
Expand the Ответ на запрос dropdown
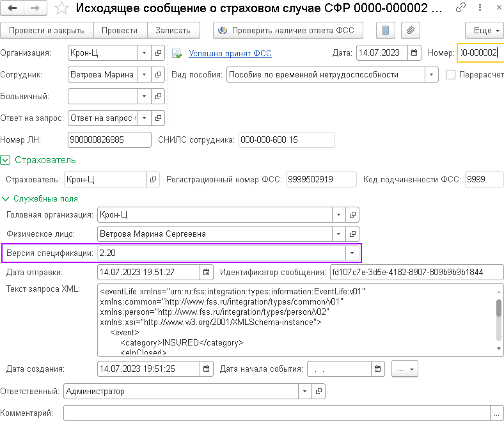pyautogui.click(x=145, y=118)
